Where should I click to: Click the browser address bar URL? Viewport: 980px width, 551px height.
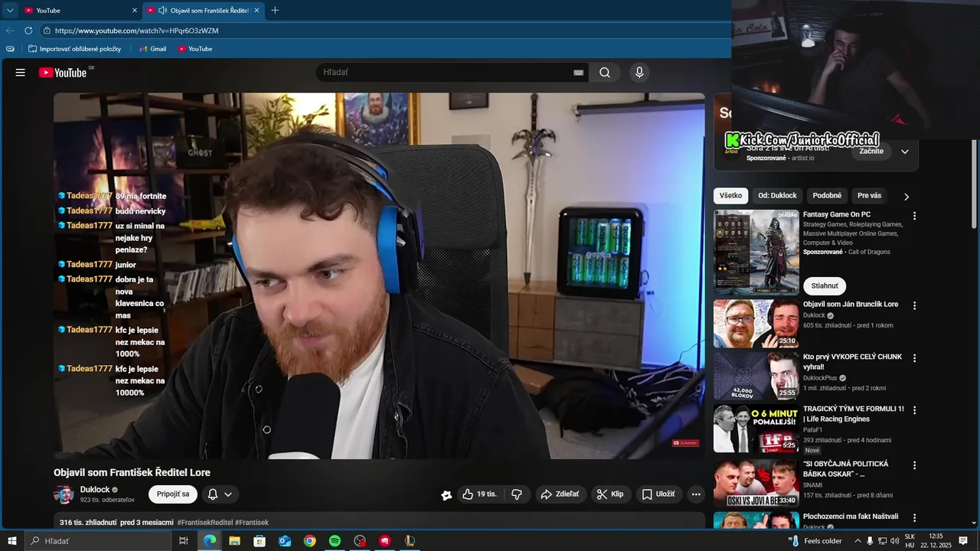(137, 31)
